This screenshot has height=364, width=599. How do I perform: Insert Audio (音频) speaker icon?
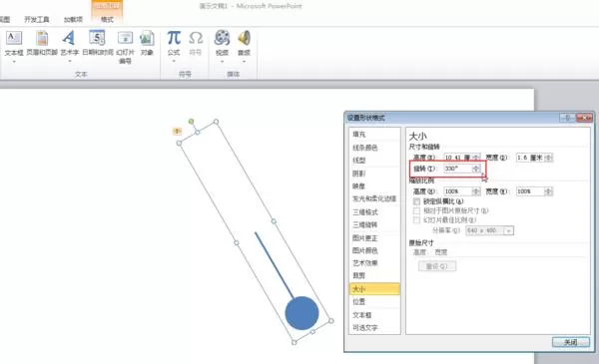click(244, 38)
